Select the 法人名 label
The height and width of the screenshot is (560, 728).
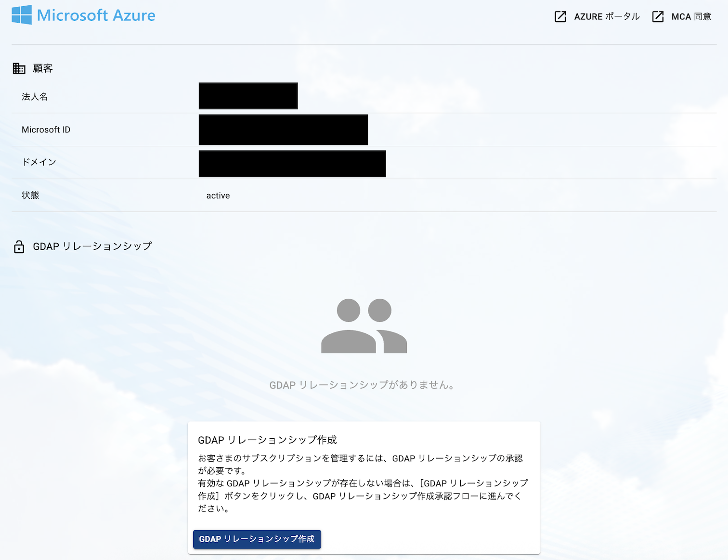(35, 97)
